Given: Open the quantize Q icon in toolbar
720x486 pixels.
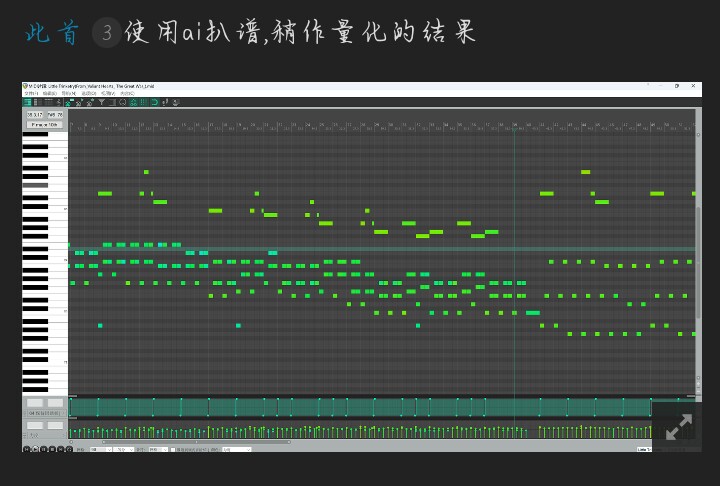Looking at the screenshot, I should point(123,102).
